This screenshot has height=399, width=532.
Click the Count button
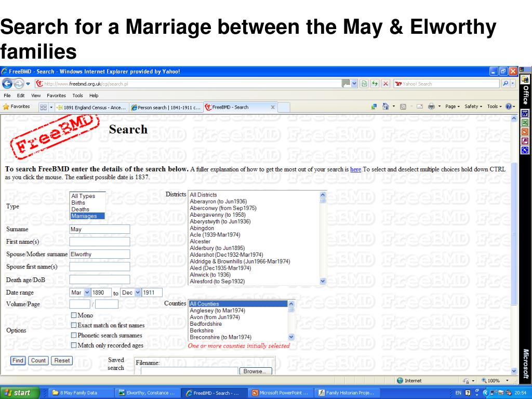click(x=38, y=361)
